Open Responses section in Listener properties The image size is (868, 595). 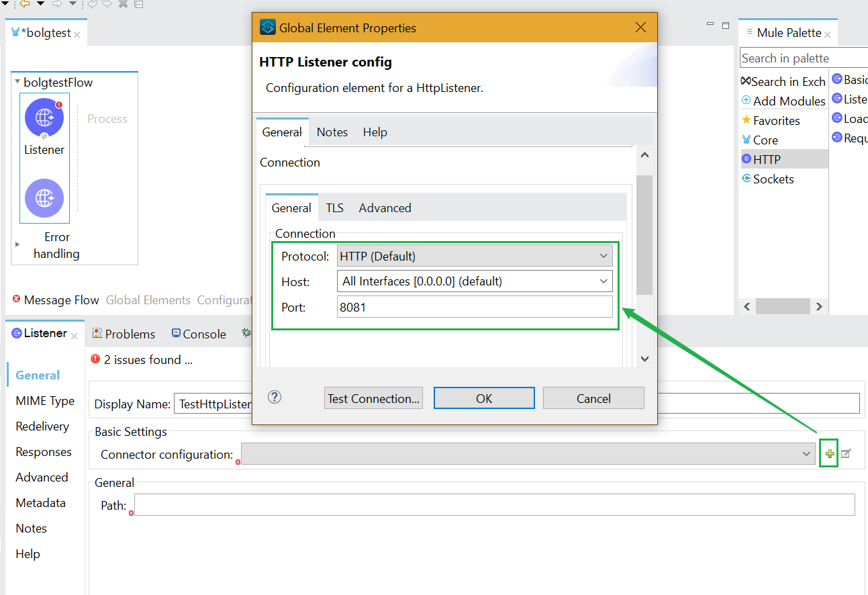tap(44, 452)
